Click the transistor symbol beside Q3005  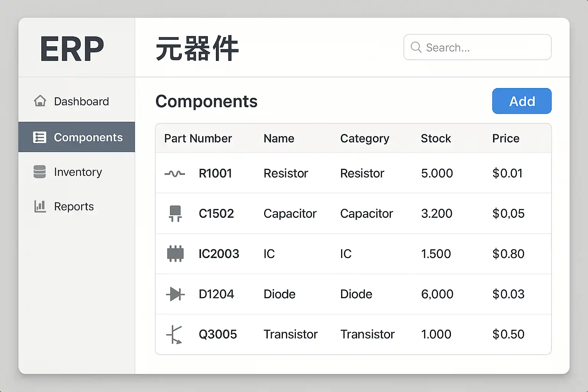pos(175,335)
